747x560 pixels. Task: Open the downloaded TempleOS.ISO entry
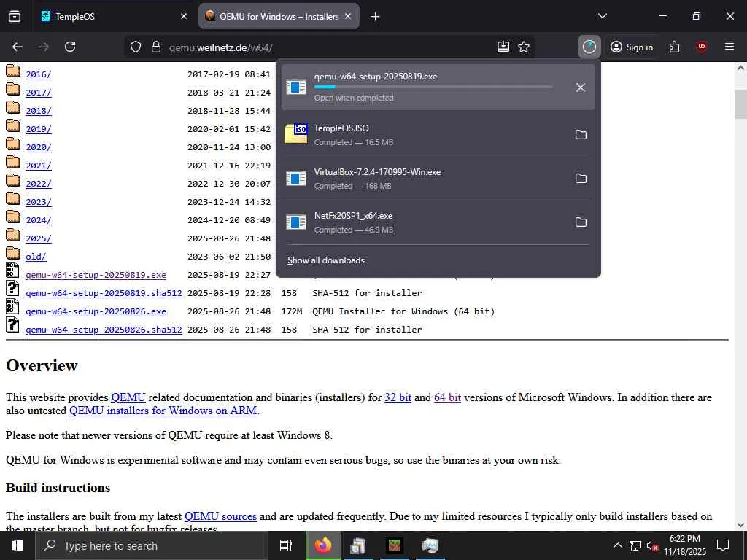click(x=424, y=135)
